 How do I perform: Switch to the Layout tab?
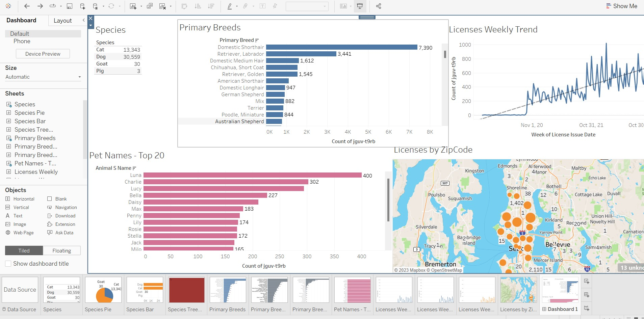click(62, 20)
